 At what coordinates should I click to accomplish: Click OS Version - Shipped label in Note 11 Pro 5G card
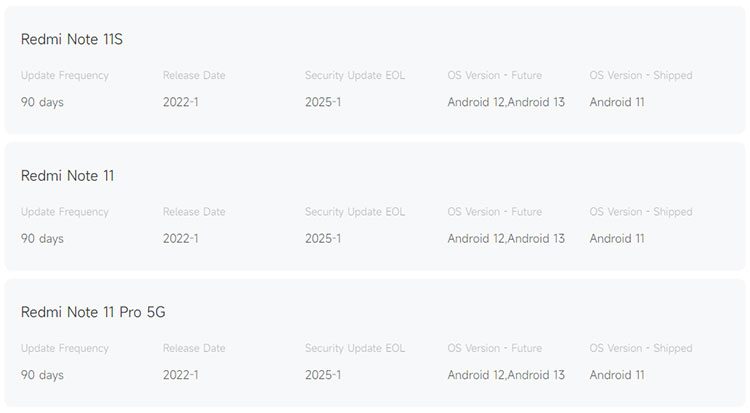pyautogui.click(x=640, y=348)
